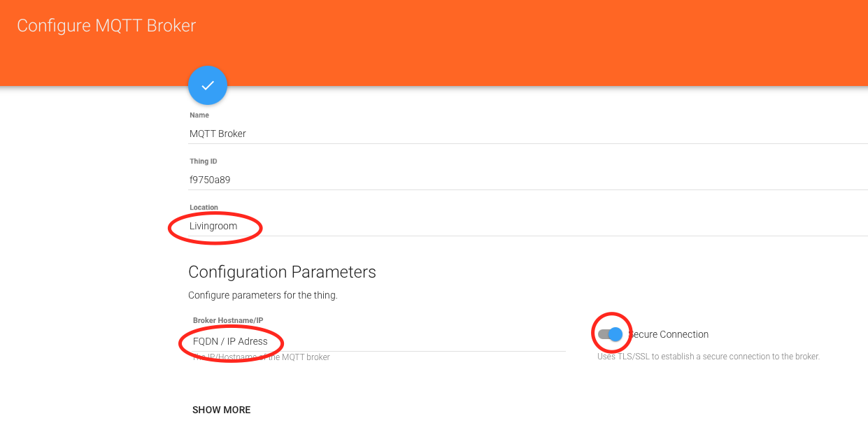Focus the Name field containing MQTT Broker
Screen dimensions: 868x430
[529, 134]
